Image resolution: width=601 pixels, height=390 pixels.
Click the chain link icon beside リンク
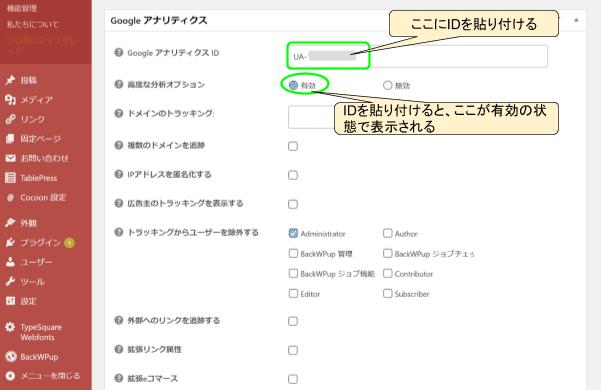click(x=10, y=119)
